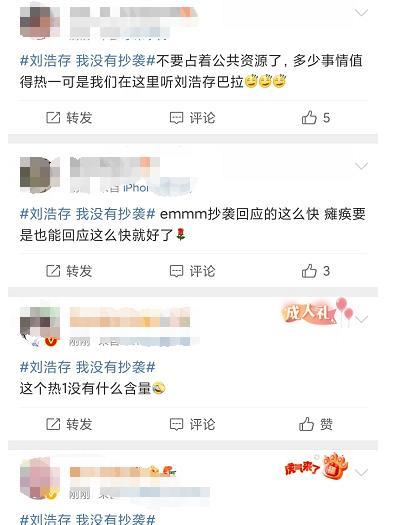The width and height of the screenshot is (413, 525).
Task: Open chevron menu beside 虎年来了 badge
Action: point(361,472)
